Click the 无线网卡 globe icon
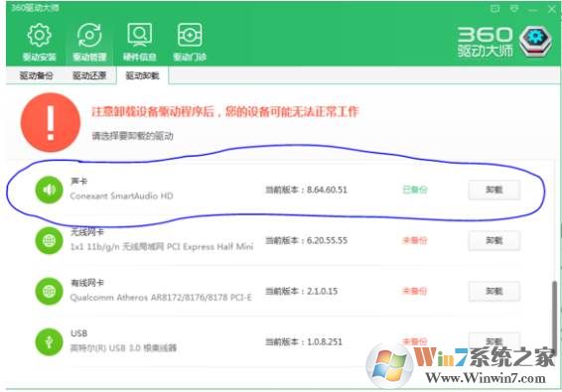 [x=49, y=240]
